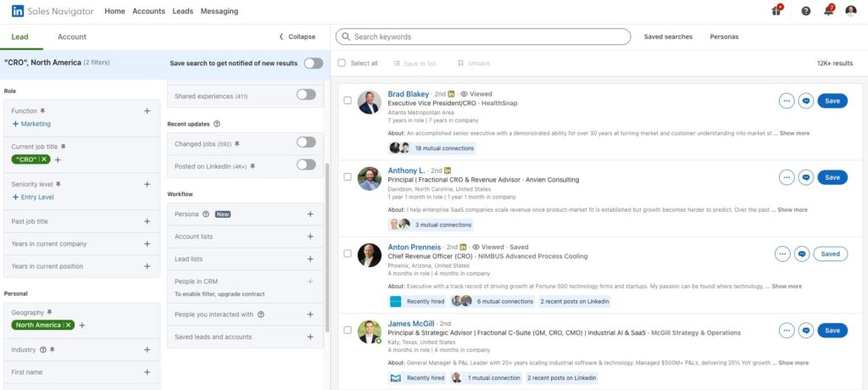Open the Messaging menu
Image resolution: width=868 pixels, height=390 pixels.
click(220, 11)
